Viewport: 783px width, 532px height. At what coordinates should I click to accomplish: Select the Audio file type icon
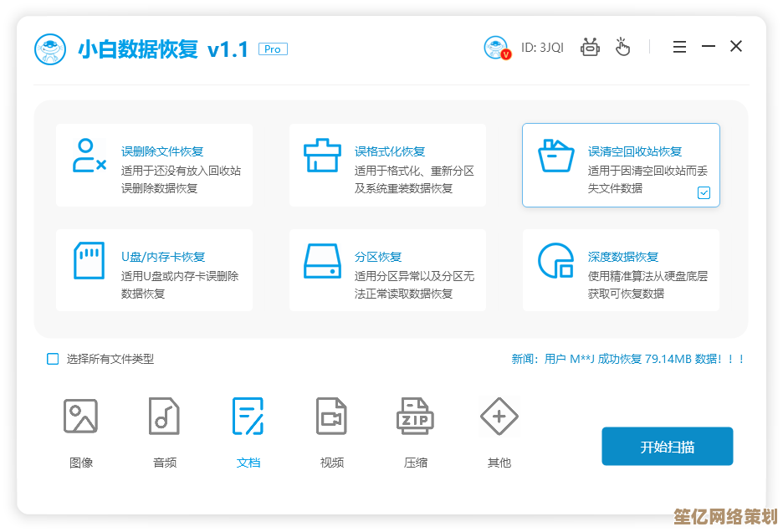click(165, 417)
